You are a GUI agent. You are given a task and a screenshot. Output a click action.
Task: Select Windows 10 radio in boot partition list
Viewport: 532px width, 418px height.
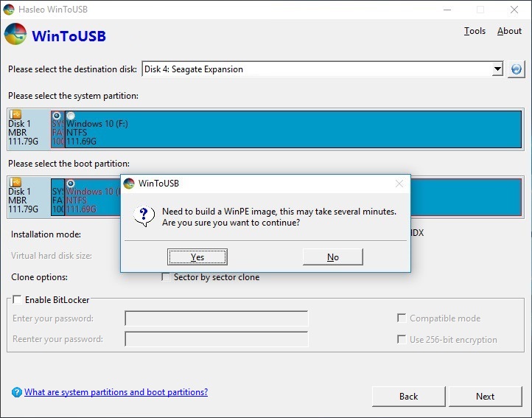(71, 184)
